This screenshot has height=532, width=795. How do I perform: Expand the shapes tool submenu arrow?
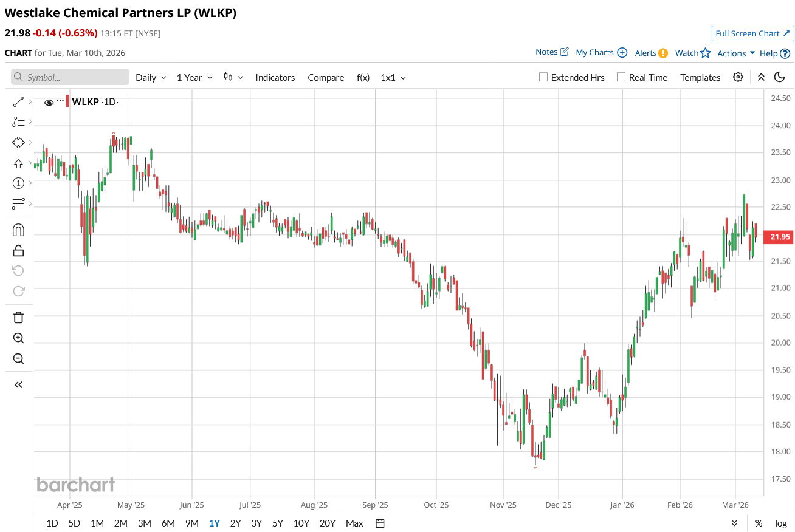point(30,143)
